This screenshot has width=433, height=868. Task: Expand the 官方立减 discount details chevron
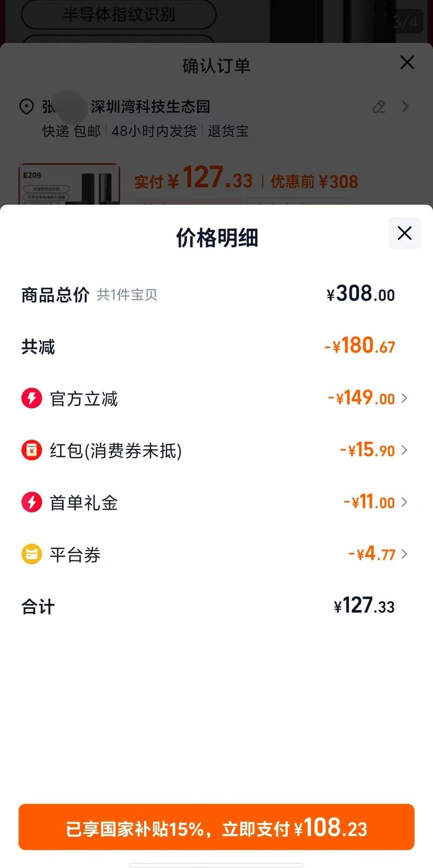point(404,399)
